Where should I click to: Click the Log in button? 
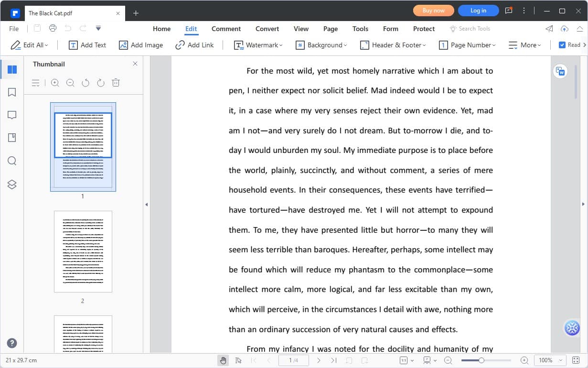coord(478,11)
